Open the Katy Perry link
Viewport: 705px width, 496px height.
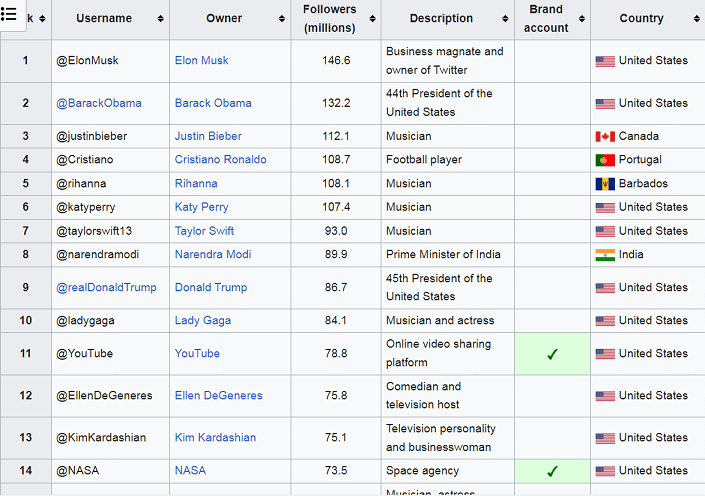point(201,207)
